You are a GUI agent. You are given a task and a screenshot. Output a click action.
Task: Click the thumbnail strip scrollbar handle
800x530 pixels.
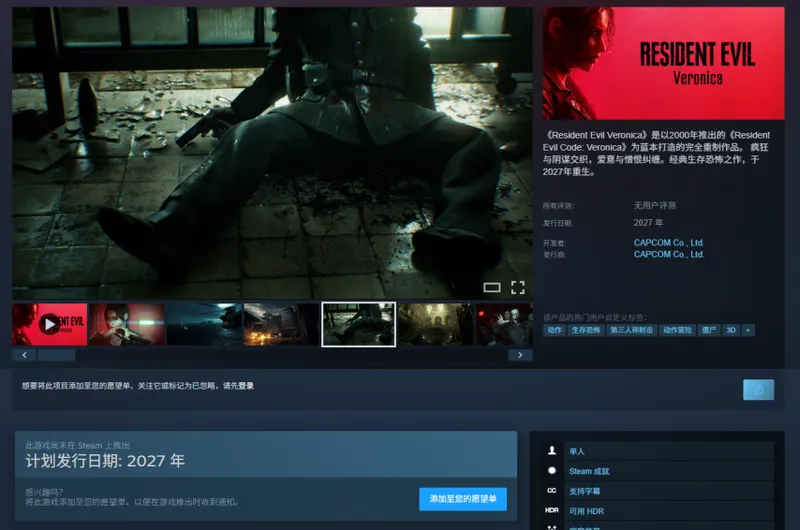point(57,355)
